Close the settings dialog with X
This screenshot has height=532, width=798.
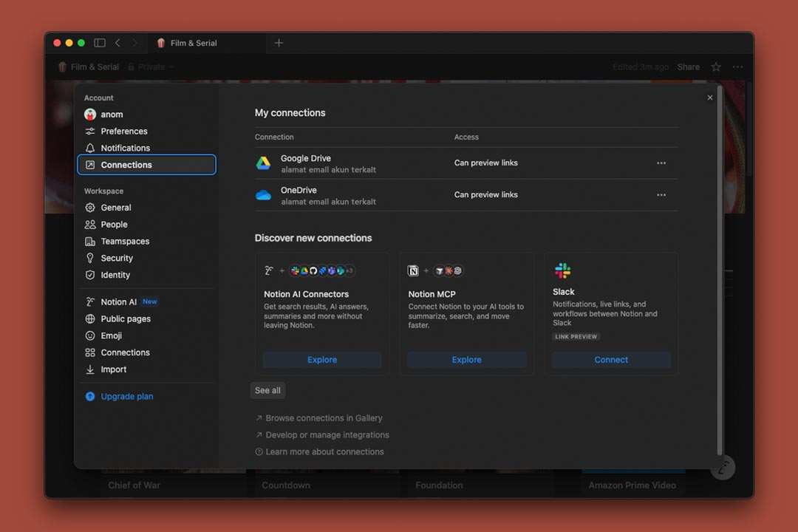coord(709,98)
